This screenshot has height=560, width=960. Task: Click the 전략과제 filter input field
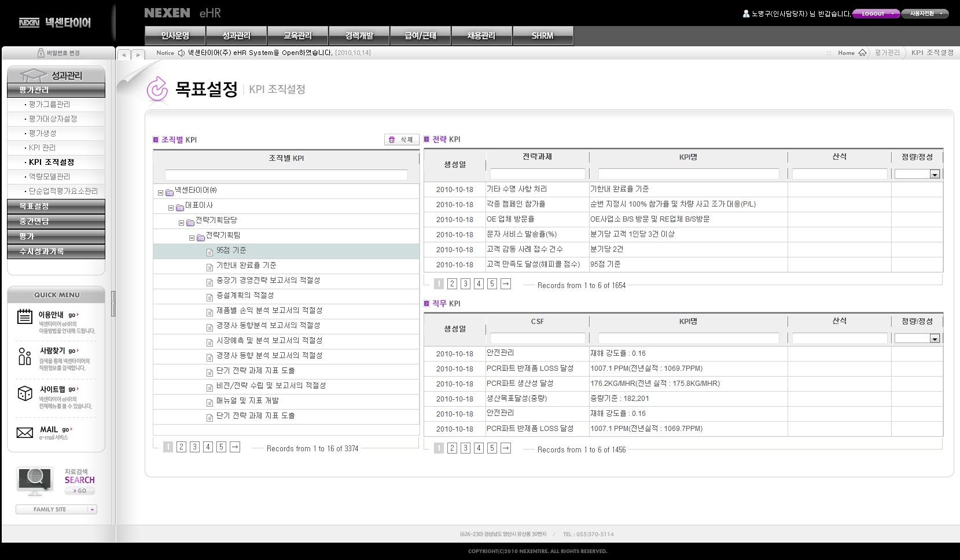click(x=538, y=174)
